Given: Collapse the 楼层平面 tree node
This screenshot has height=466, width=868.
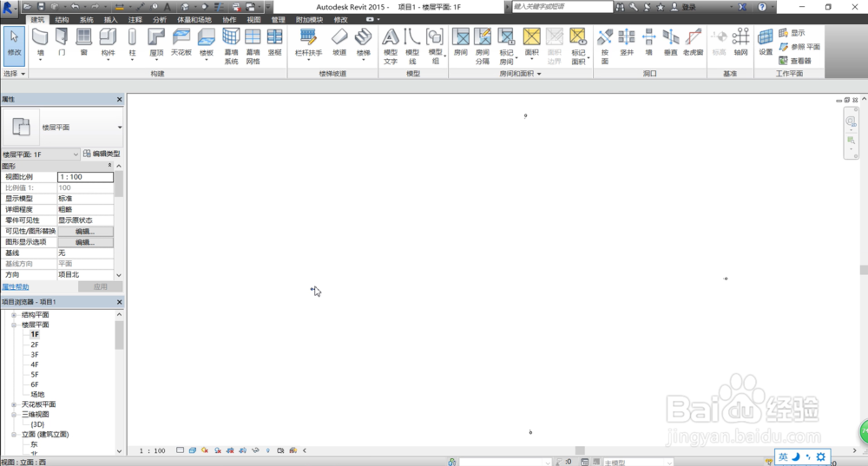Looking at the screenshot, I should [14, 325].
